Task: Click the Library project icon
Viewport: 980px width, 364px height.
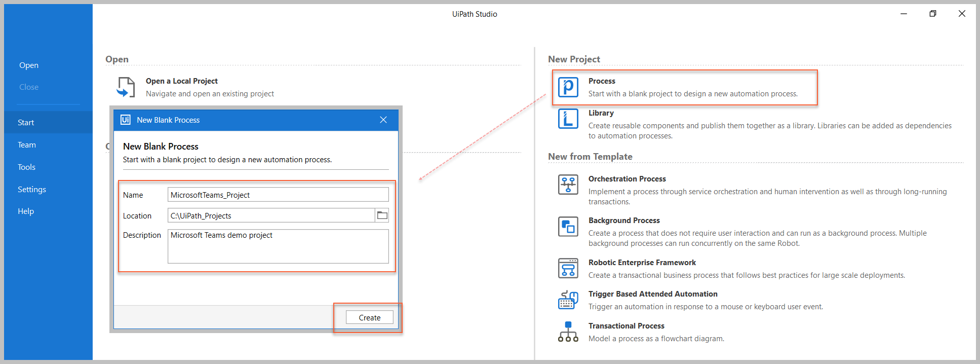Action: [x=568, y=119]
